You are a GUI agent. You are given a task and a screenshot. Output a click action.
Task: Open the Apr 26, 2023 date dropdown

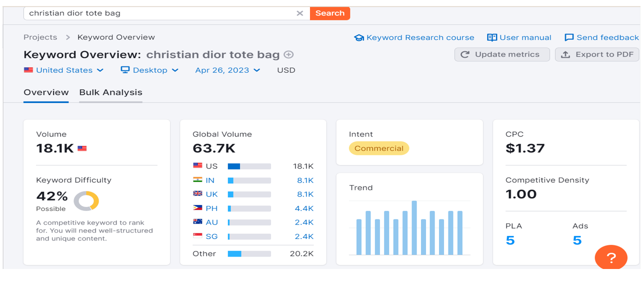coord(227,70)
